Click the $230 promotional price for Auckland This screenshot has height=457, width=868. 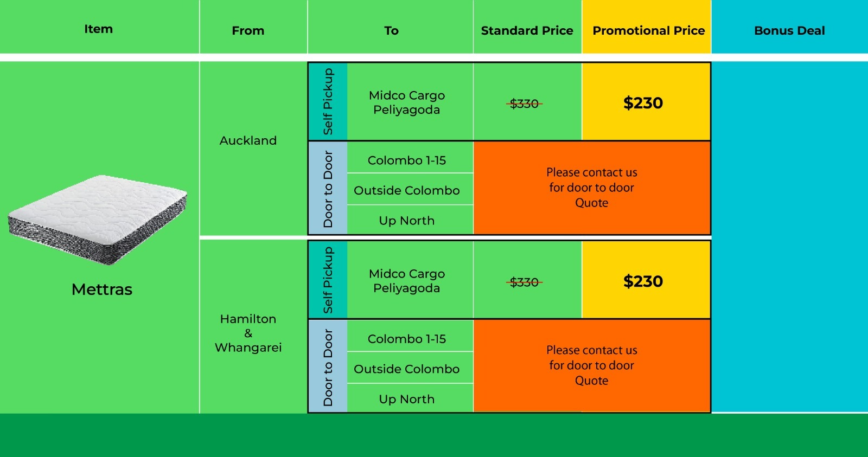coord(643,103)
